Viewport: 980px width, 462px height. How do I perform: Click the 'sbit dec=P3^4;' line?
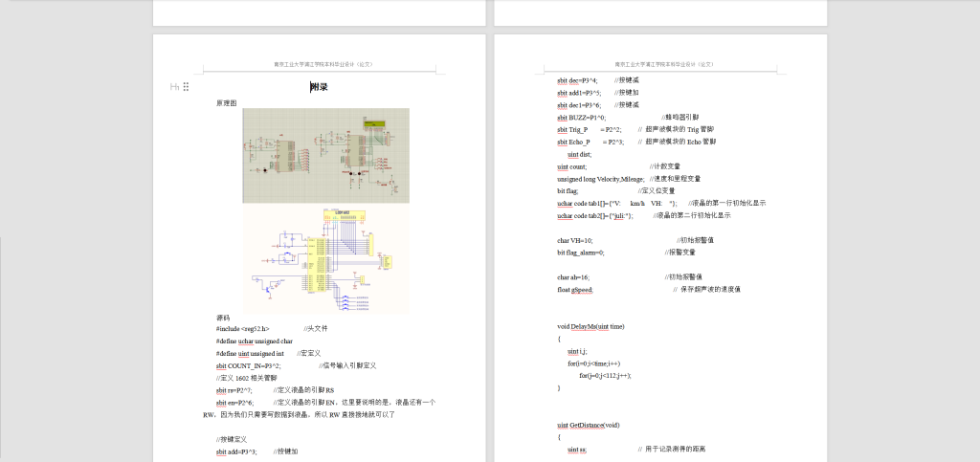coord(577,80)
